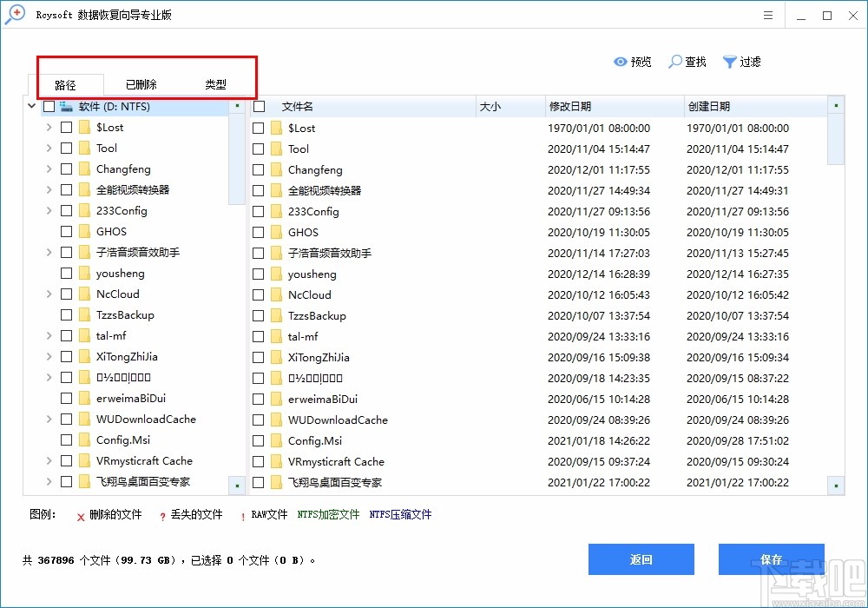Open the hamburger menu in title bar
This screenshot has height=608, width=868.
[767, 15]
